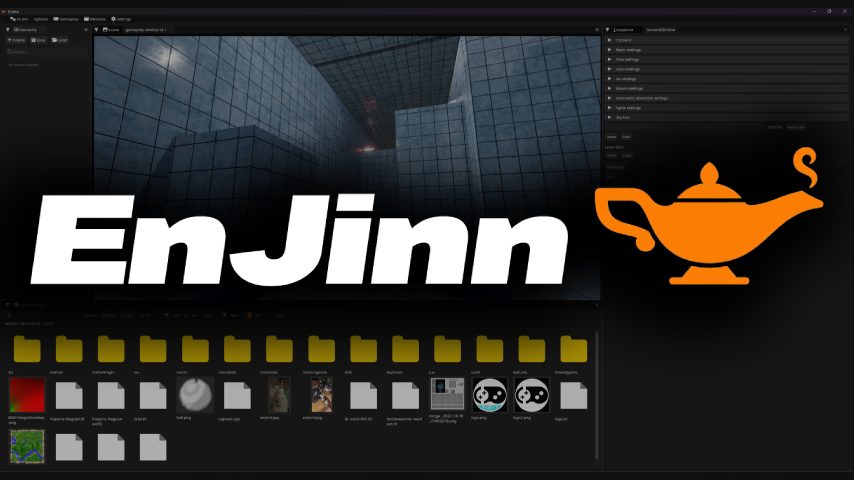Expand the bloom settings section
Image resolution: width=854 pixels, height=480 pixels.
(x=727, y=88)
